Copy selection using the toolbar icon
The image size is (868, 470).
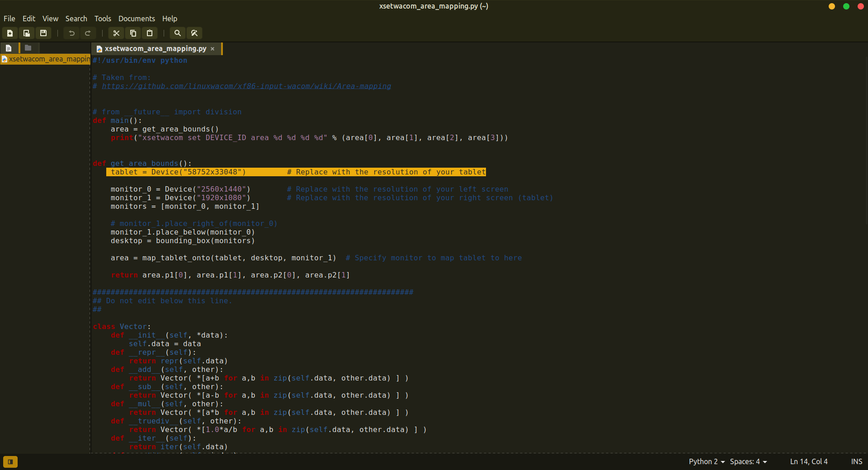click(133, 33)
